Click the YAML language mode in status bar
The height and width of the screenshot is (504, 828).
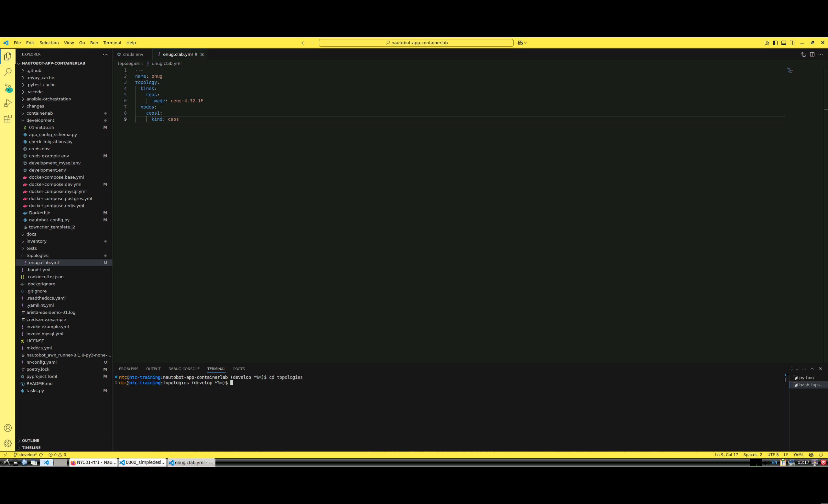point(798,455)
